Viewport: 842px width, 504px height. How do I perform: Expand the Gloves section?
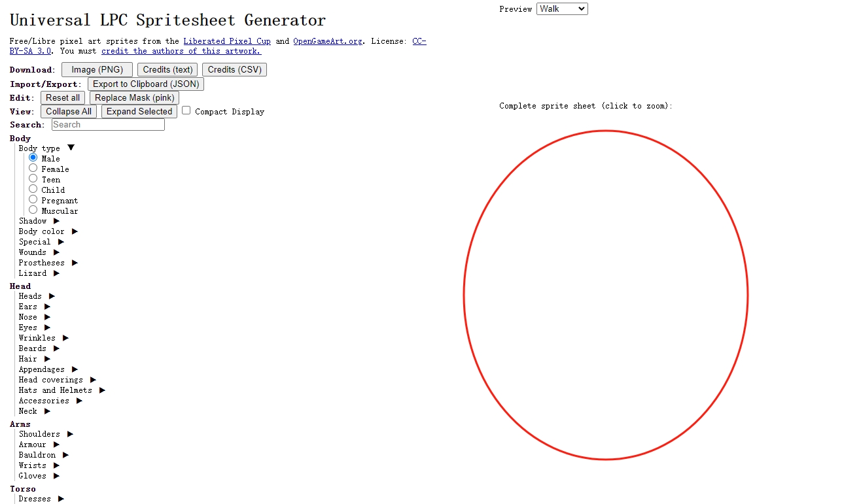click(x=39, y=476)
